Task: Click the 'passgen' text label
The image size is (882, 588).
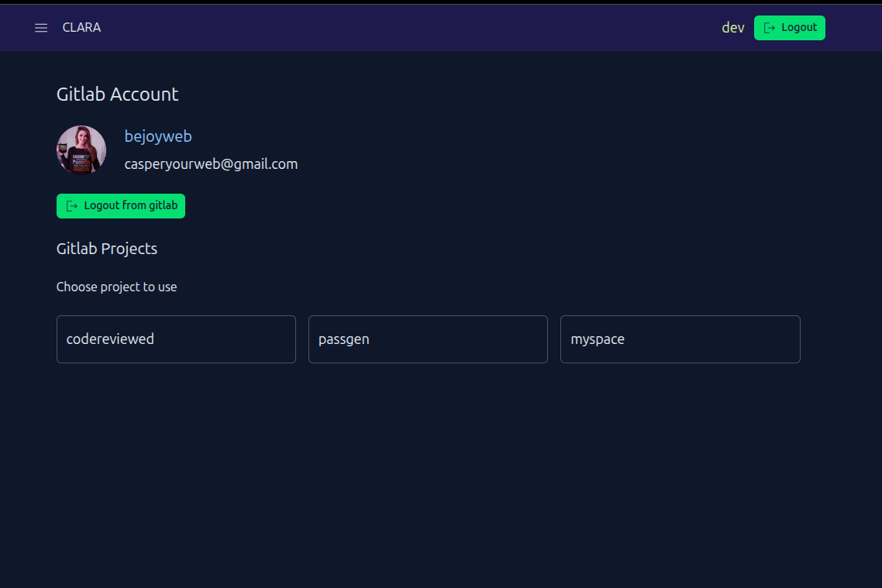Action: click(343, 339)
